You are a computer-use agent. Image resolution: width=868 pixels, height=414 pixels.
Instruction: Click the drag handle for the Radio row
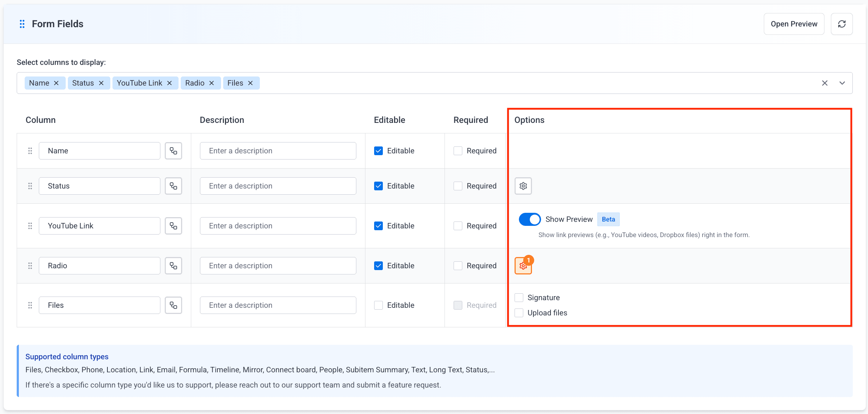(30, 266)
